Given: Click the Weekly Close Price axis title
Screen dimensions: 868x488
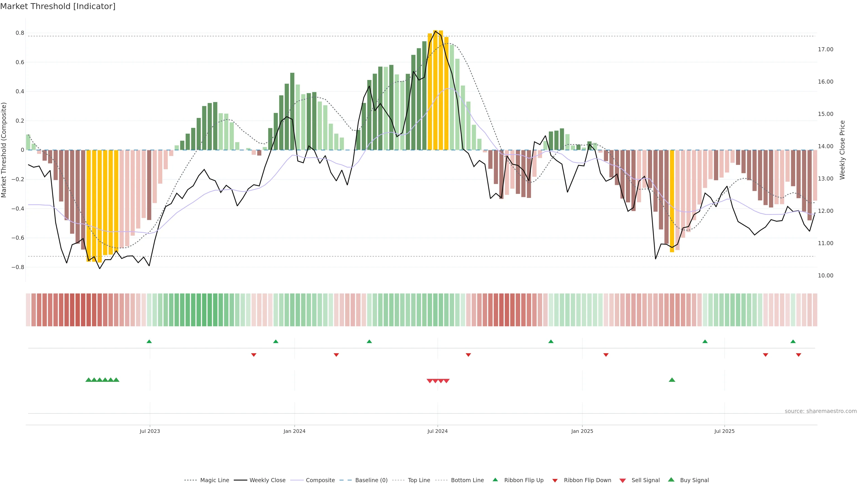Looking at the screenshot, I should click(x=842, y=150).
